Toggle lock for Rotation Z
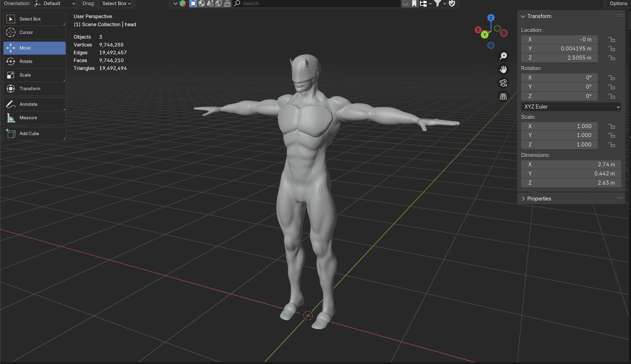 pyautogui.click(x=611, y=96)
